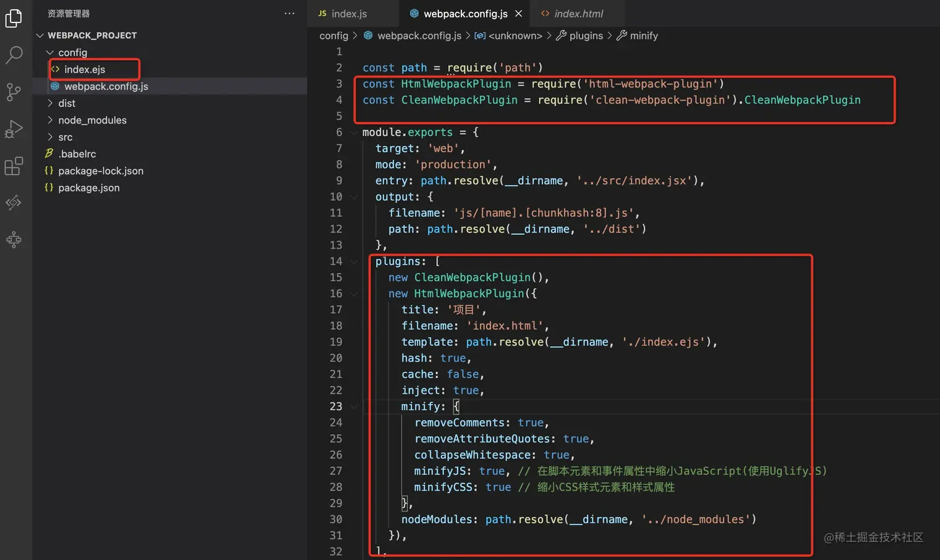Click the webpack icon on the webpack.config.js tab
The image size is (940, 560).
414,13
